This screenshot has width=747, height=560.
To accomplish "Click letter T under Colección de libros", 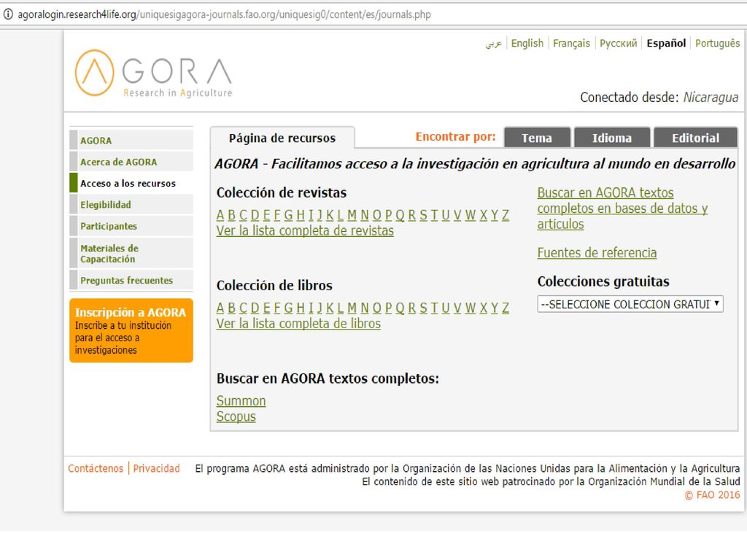I will 435,308.
